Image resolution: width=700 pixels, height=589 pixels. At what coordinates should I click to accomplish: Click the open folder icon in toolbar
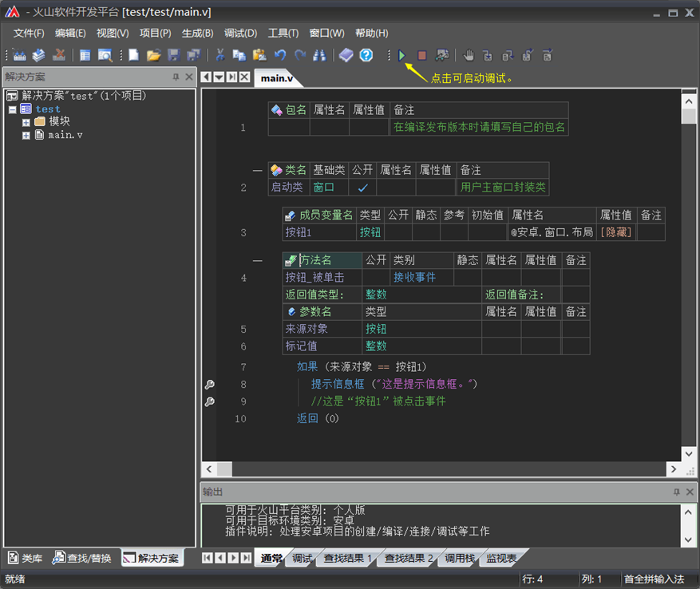click(154, 55)
